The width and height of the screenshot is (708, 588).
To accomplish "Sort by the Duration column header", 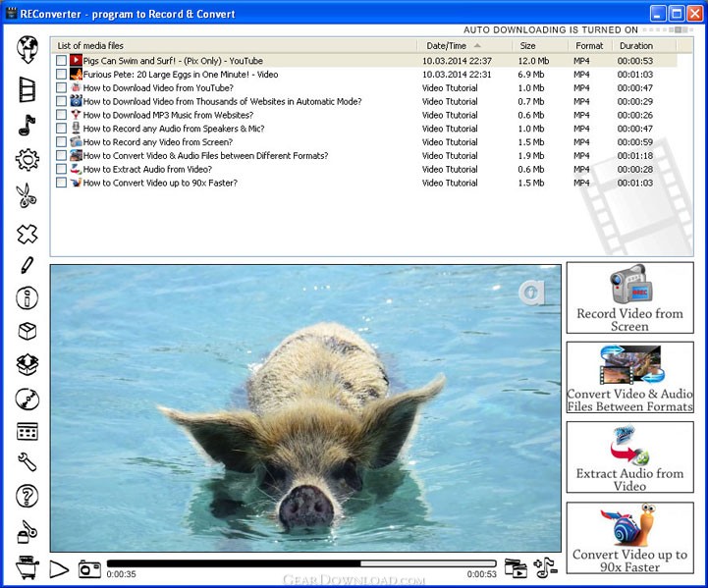I will point(644,45).
